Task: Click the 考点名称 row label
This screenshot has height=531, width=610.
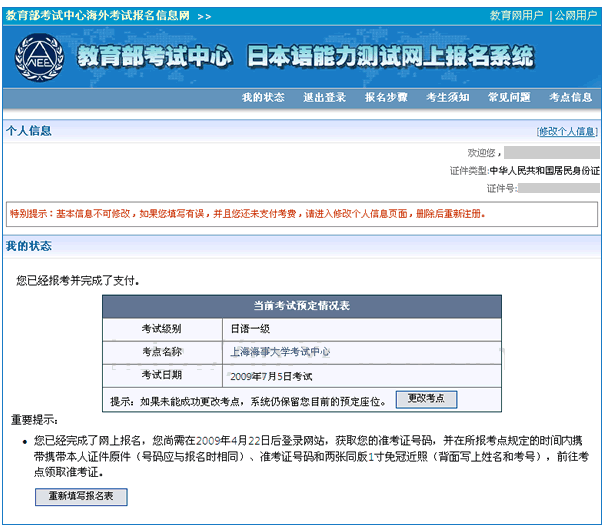Action: [161, 352]
